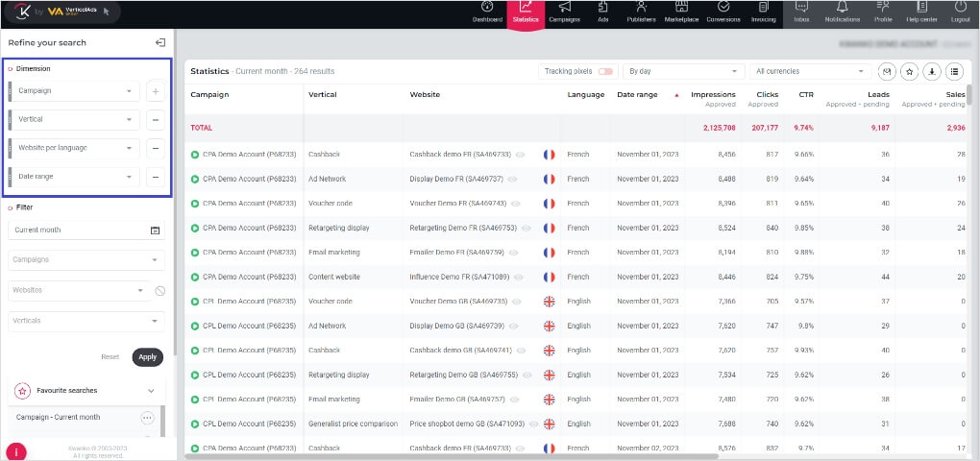
Task: Click the Current month date filter field
Action: pyautogui.click(x=86, y=230)
